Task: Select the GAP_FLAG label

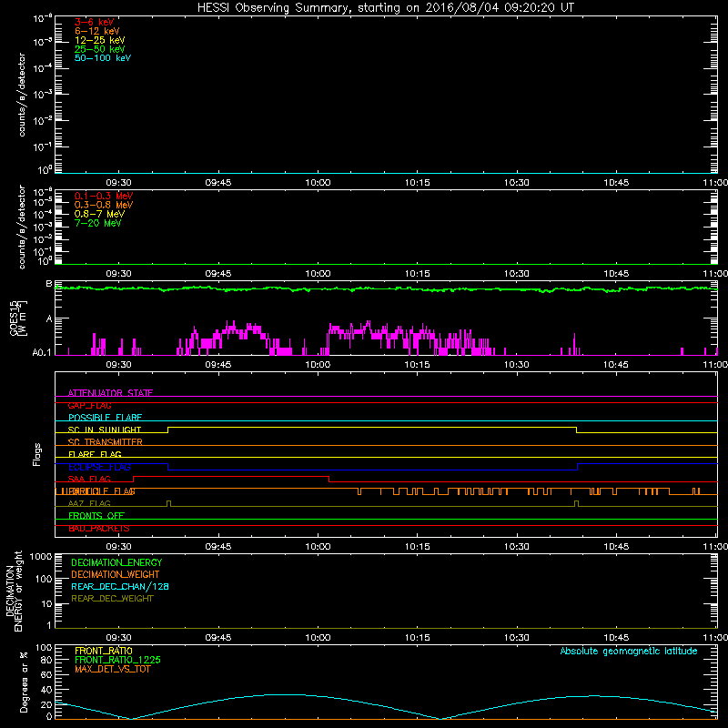Action: tap(89, 405)
